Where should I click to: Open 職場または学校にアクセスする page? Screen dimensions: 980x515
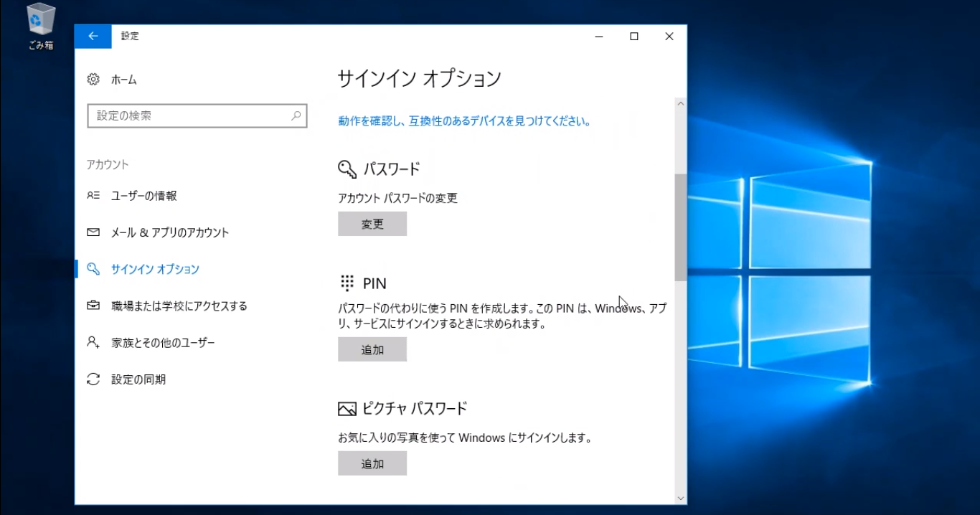(x=179, y=306)
